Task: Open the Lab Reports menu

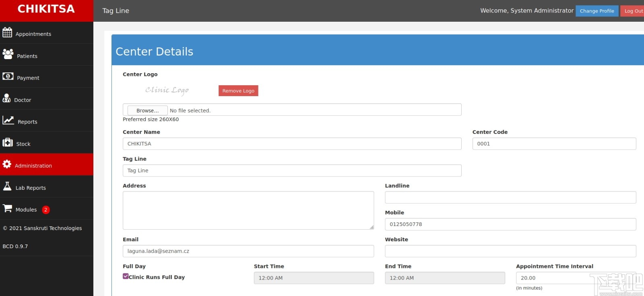Action: click(x=47, y=187)
